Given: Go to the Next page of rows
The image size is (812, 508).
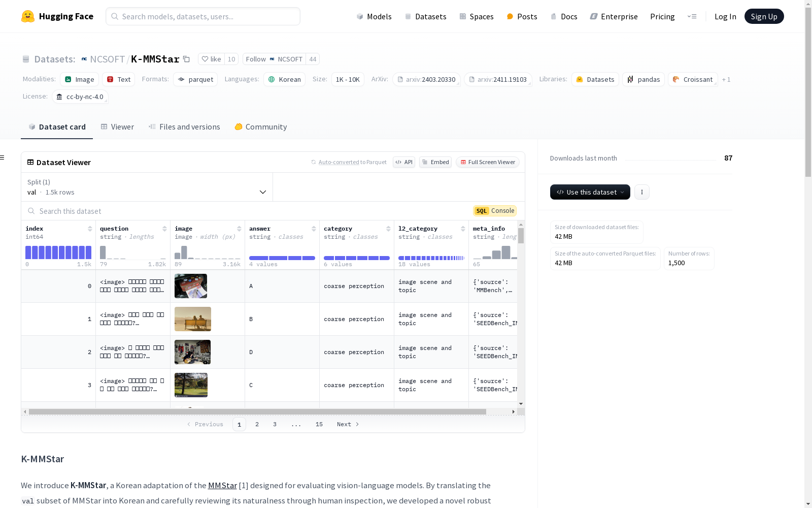Looking at the screenshot, I should click(348, 424).
